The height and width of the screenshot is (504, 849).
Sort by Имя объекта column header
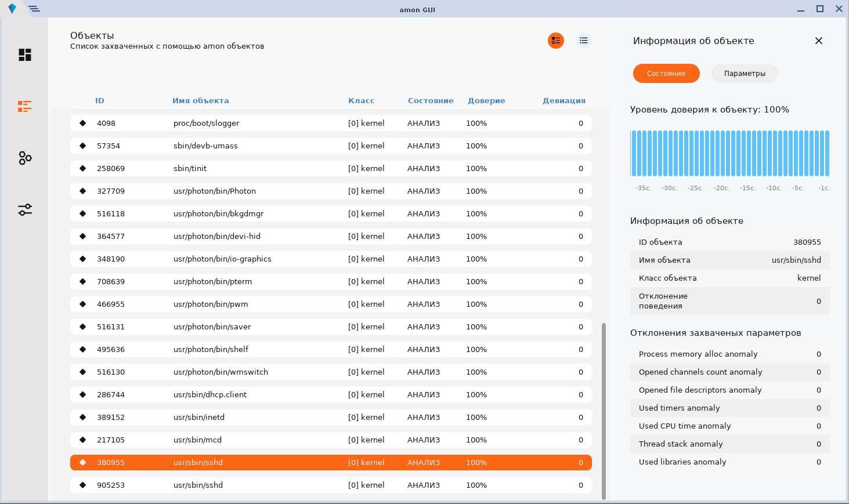pyautogui.click(x=200, y=101)
